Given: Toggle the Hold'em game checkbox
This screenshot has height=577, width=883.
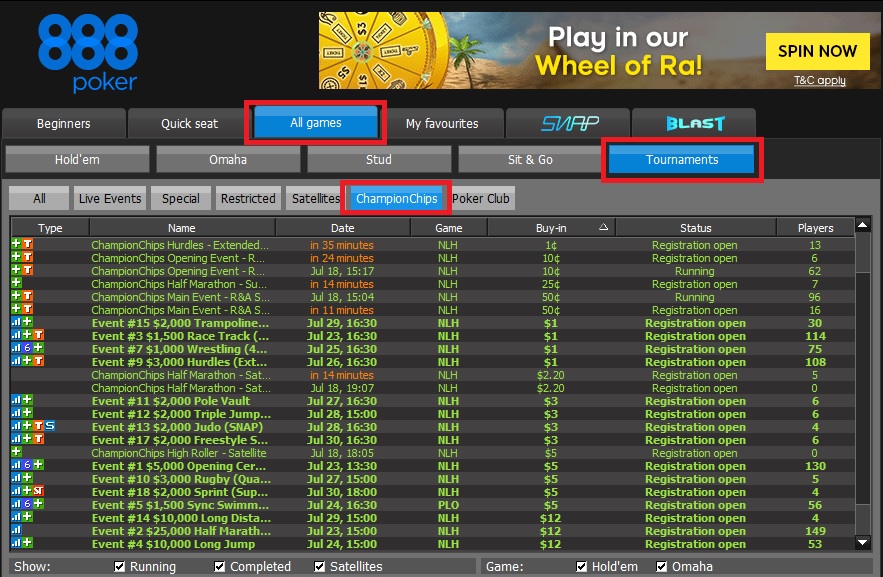Looking at the screenshot, I should 581,566.
